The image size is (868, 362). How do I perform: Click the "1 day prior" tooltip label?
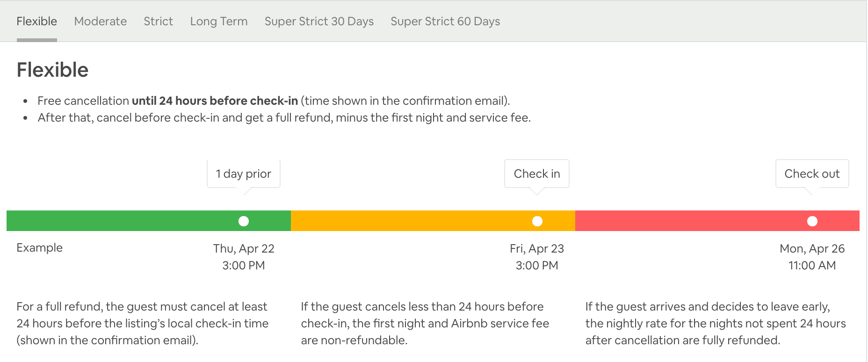[x=243, y=174]
